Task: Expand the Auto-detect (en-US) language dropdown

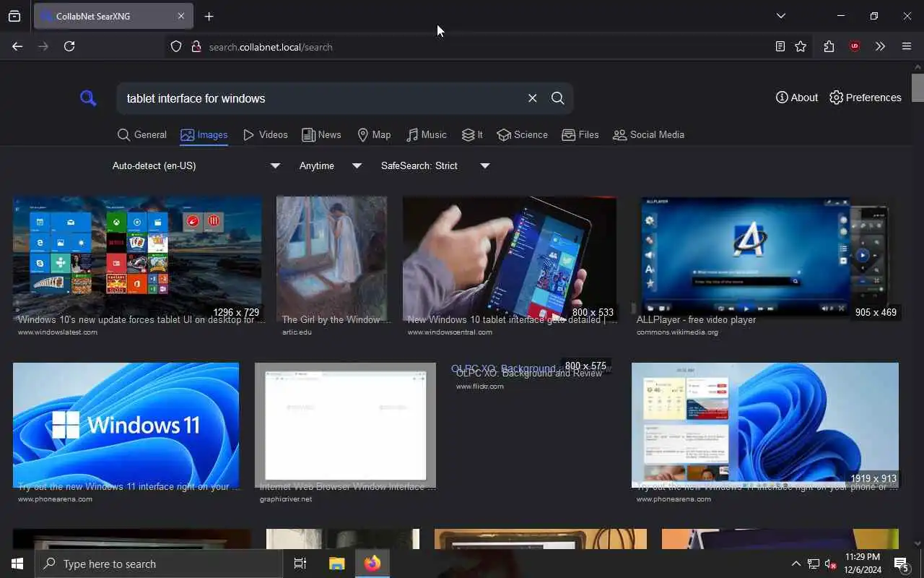Action: [196, 165]
